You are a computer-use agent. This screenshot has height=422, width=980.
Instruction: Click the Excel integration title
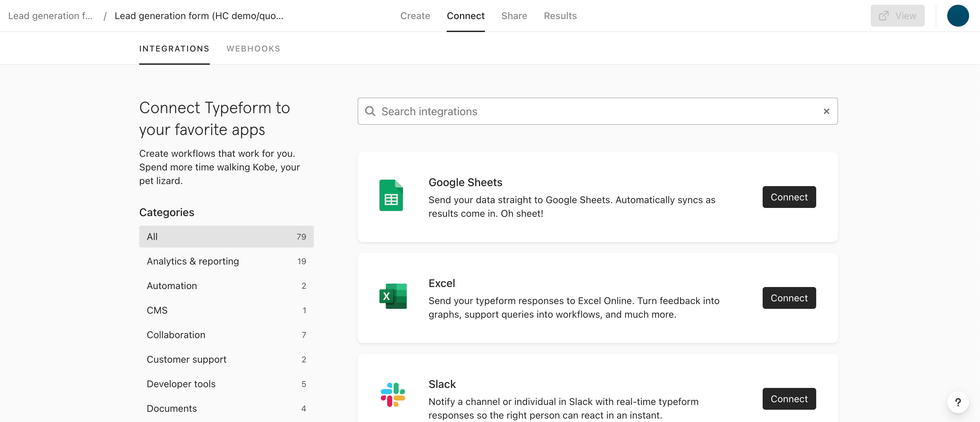click(441, 283)
